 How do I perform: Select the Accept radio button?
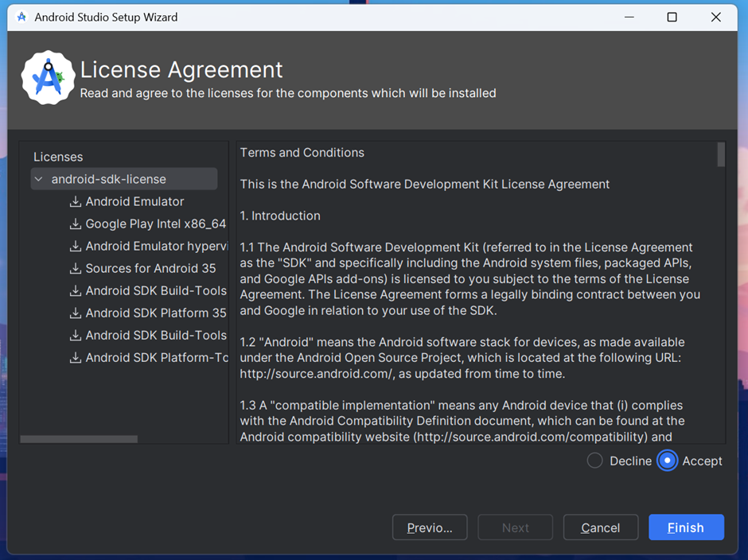(667, 461)
